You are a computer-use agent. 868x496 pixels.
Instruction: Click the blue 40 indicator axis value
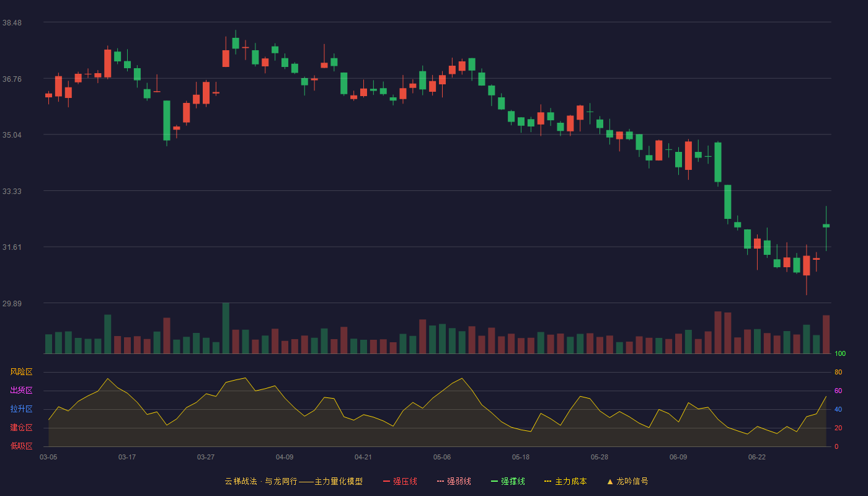[838, 409]
